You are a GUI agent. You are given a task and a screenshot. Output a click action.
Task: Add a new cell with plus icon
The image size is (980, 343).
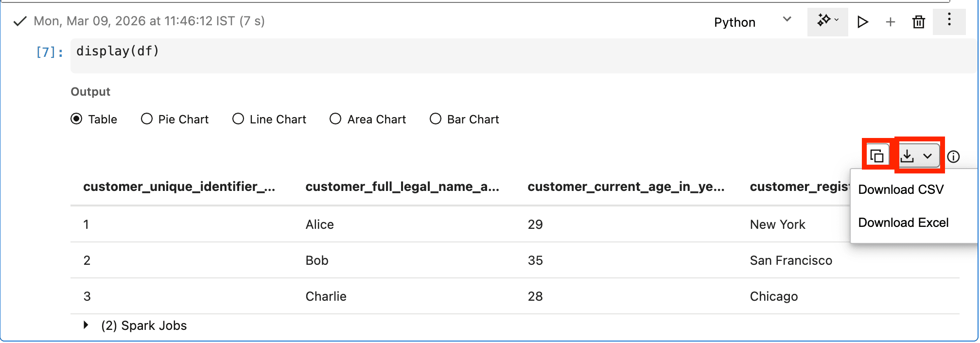point(891,22)
